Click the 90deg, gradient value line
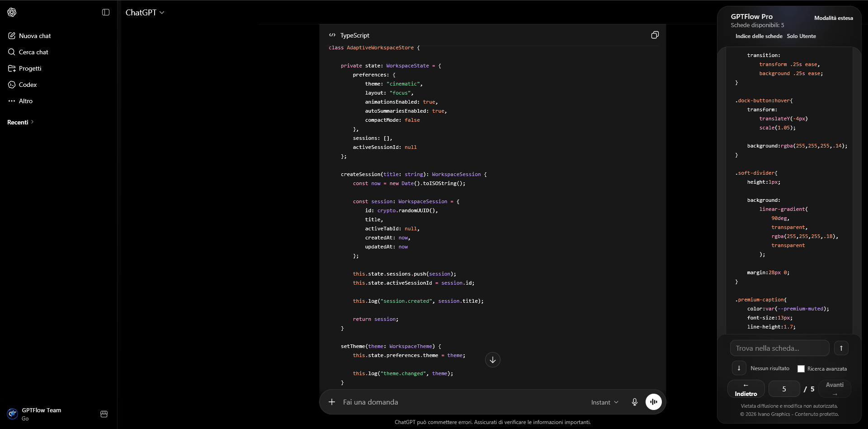The width and height of the screenshot is (868, 429). (780, 218)
